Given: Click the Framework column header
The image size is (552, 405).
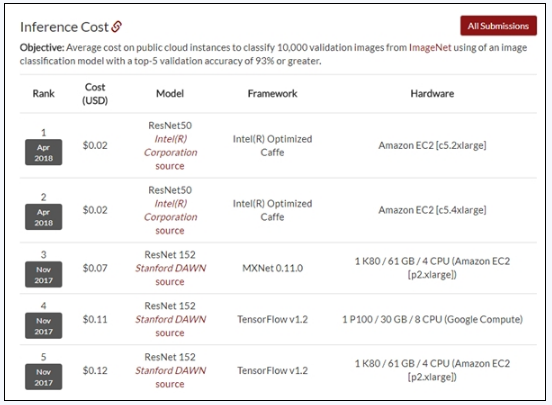Looking at the screenshot, I should tap(272, 94).
